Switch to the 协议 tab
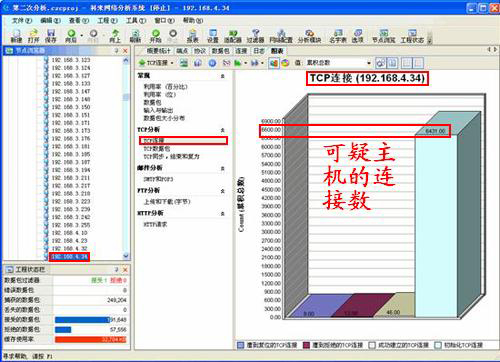The image size is (500, 362). (200, 51)
